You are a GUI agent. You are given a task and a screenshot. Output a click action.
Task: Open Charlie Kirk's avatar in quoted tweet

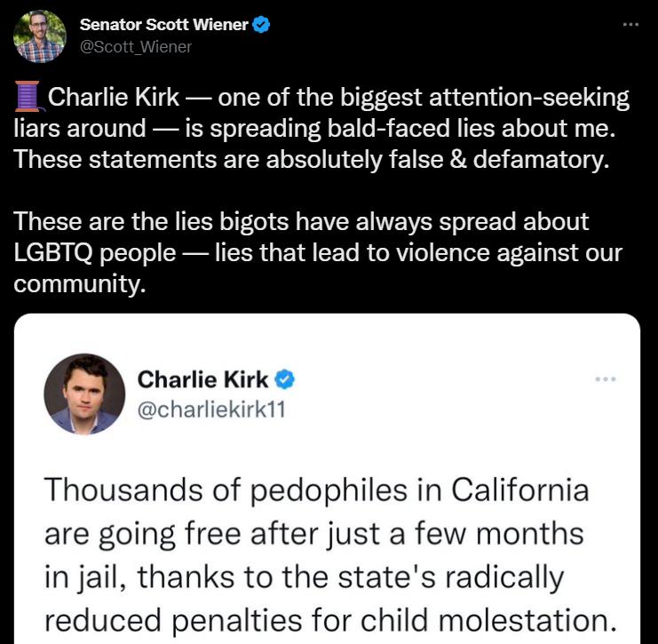(84, 394)
